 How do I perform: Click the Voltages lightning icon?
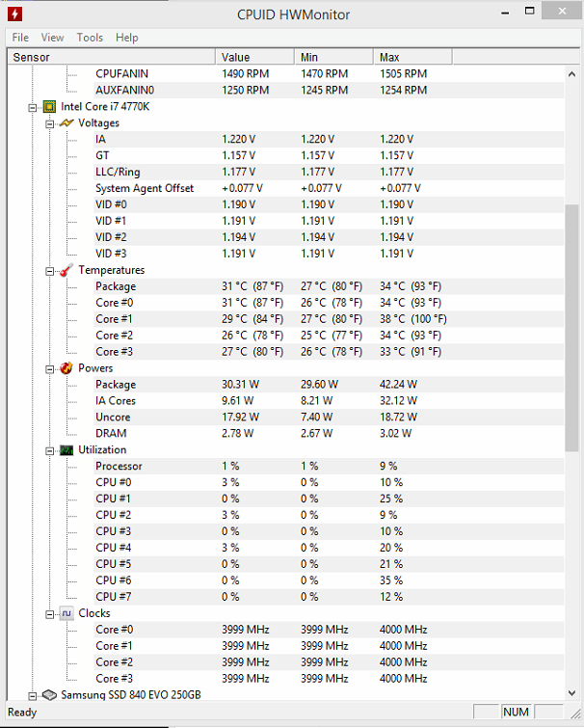click(x=66, y=123)
